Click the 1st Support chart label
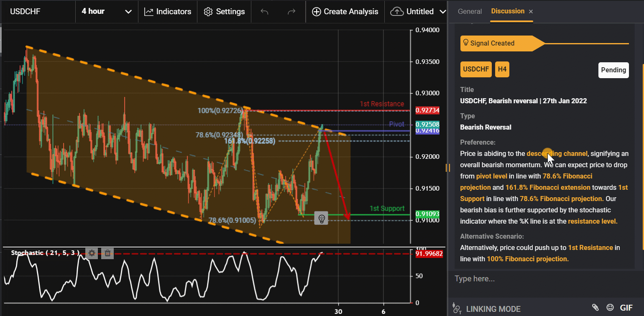Viewport: 644px width, 316px height. (387, 208)
